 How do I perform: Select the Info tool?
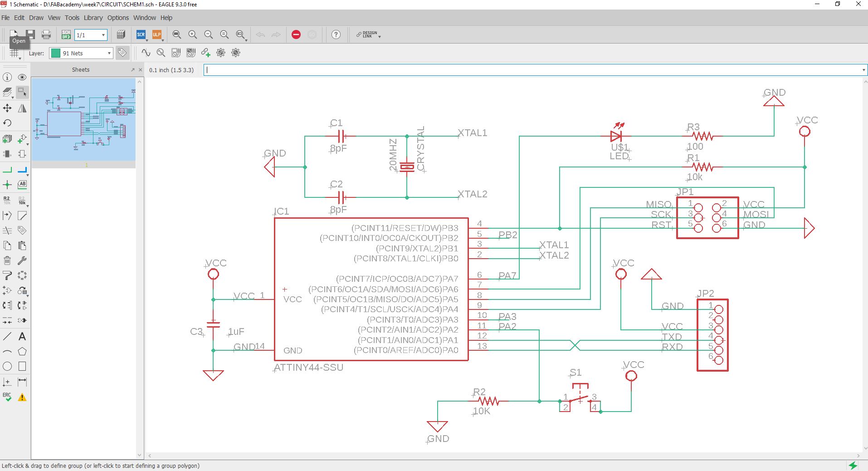pos(7,77)
